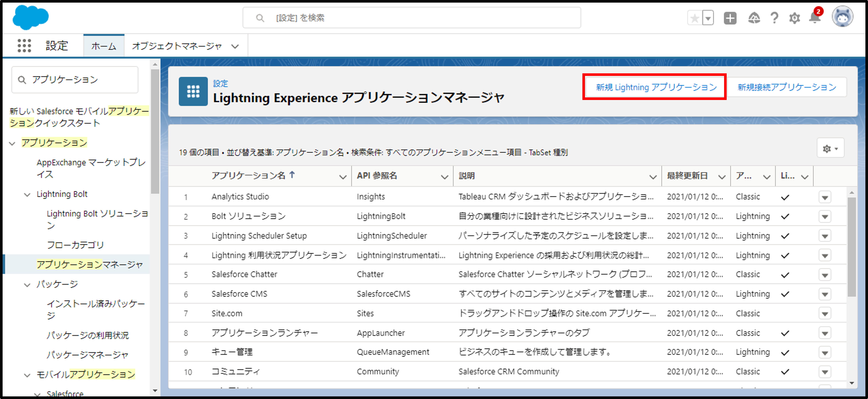Click the favorites star icon
The width and height of the screenshot is (868, 399).
pyautogui.click(x=695, y=18)
